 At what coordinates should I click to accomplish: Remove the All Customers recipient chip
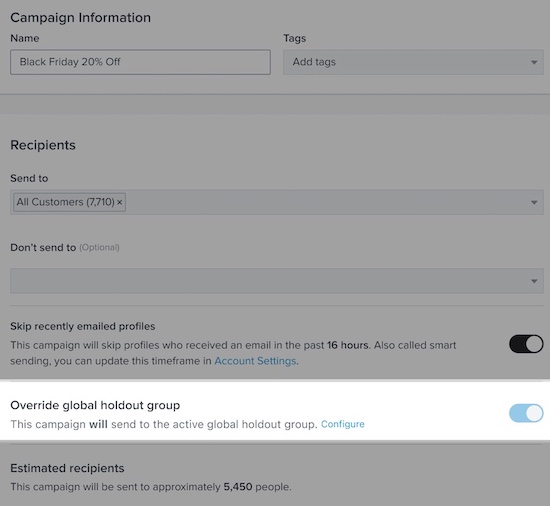(x=120, y=202)
